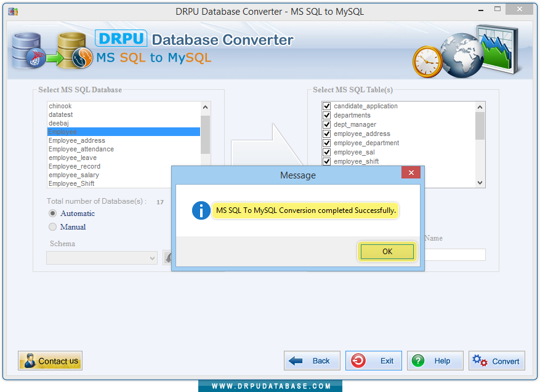Uncheck the candidate_application table
This screenshot has width=540, height=392.
326,106
